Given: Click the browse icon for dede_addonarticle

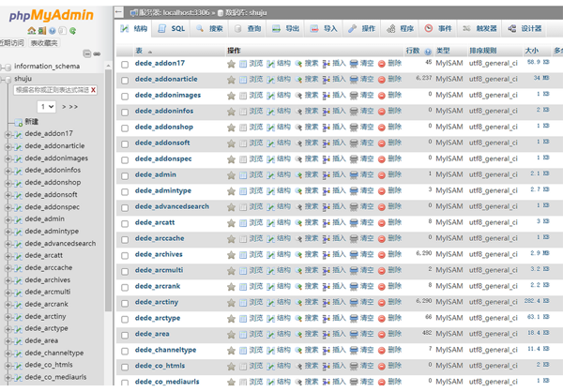Looking at the screenshot, I should 243,80.
